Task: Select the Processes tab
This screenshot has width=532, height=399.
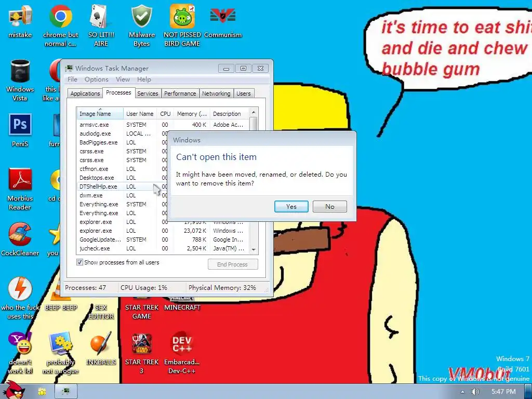Action: [118, 92]
